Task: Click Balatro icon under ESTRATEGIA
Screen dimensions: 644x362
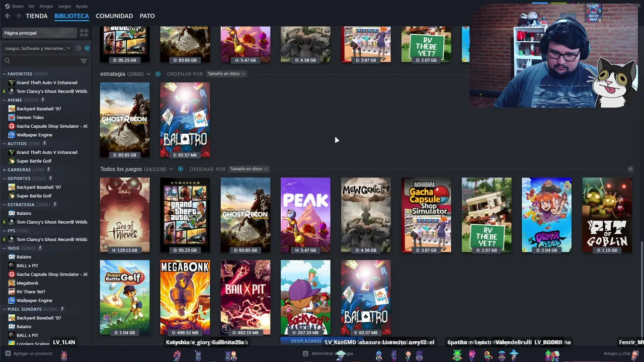Action: (12, 213)
